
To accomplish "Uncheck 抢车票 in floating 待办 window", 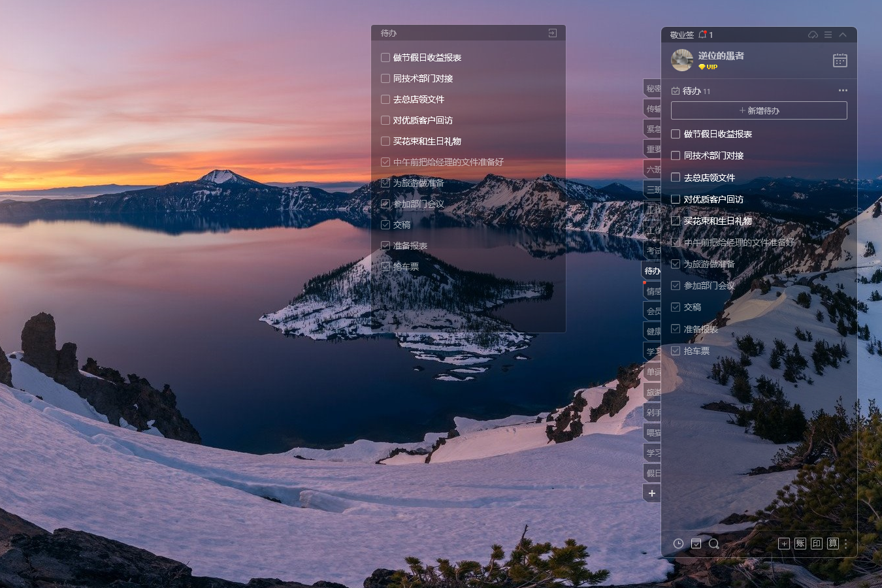I will coord(385,267).
